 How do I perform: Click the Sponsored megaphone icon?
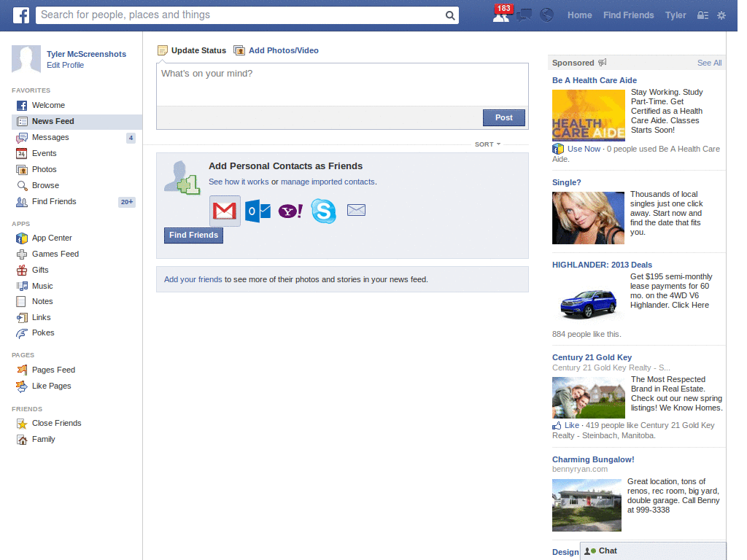[602, 63]
